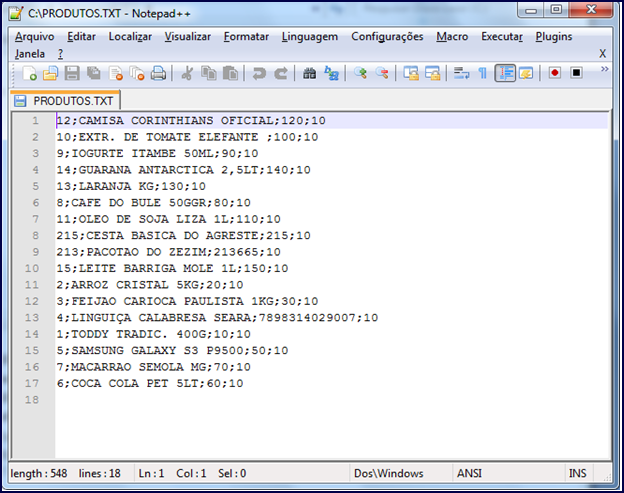Click Dos\Windows line ending status field
The width and height of the screenshot is (624, 493).
[x=388, y=474]
